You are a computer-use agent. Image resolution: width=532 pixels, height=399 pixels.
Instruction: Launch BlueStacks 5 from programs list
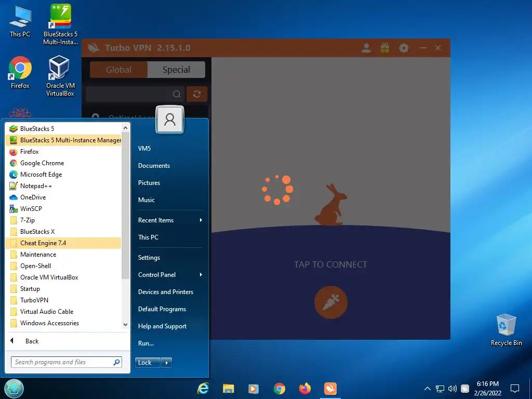point(63,129)
